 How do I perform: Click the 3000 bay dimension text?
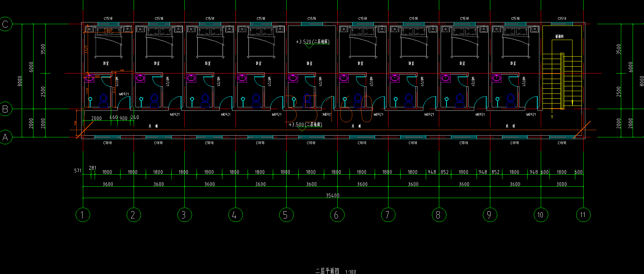[561, 184]
